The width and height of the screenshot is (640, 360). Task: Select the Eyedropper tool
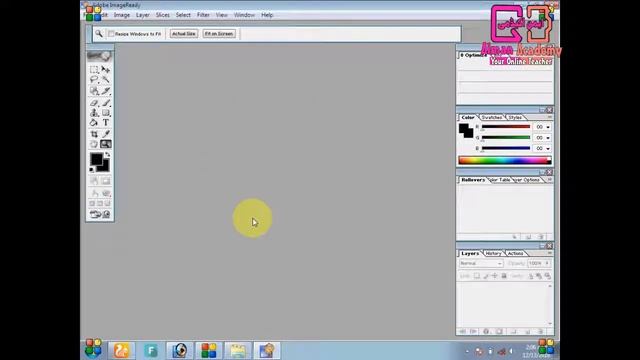click(x=106, y=134)
